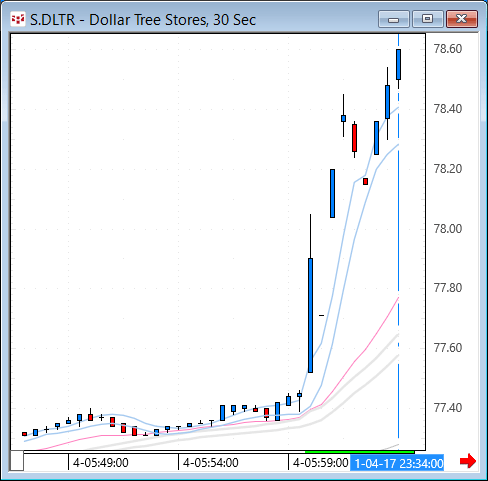Click the 78.40 price scale label
Screen dimensions: 488x481
(x=448, y=109)
